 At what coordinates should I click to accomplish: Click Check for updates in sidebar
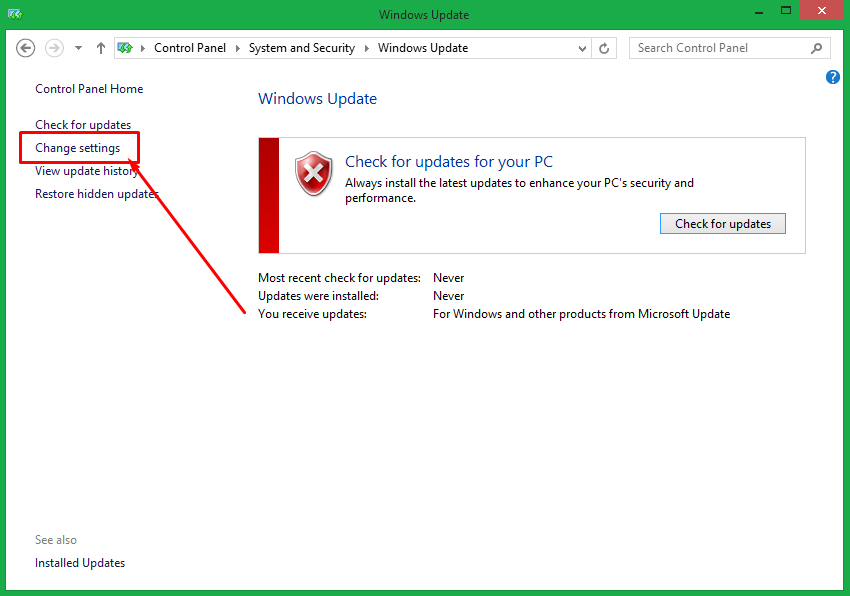point(83,125)
